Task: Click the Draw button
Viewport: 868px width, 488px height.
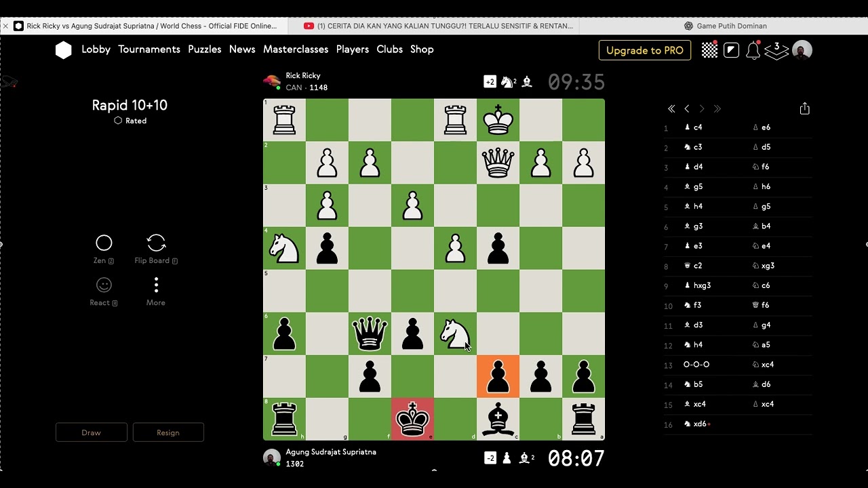Action: 92,432
